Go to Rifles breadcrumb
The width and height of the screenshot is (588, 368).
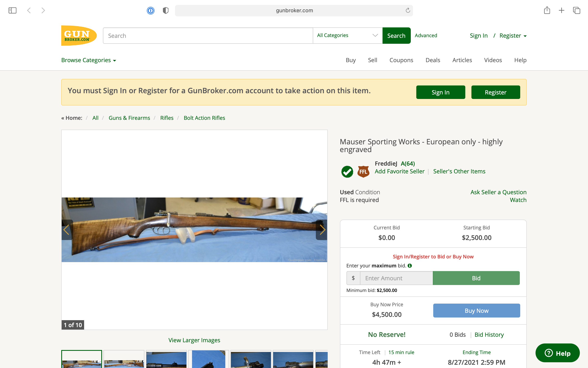(167, 118)
